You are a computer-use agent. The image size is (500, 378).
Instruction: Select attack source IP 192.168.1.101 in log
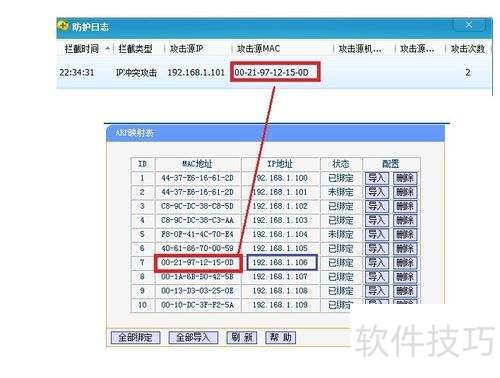coord(196,72)
